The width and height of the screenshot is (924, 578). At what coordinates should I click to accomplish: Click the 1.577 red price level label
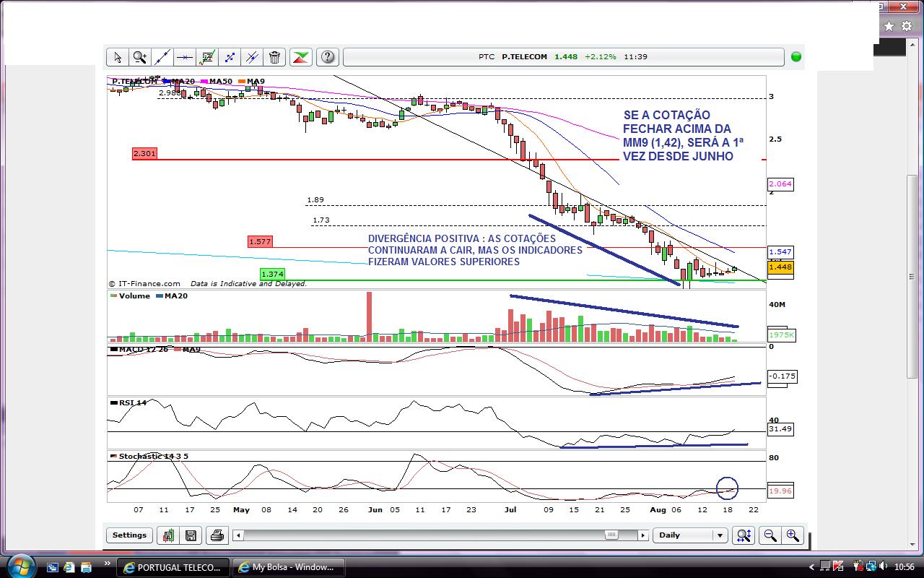click(x=260, y=241)
